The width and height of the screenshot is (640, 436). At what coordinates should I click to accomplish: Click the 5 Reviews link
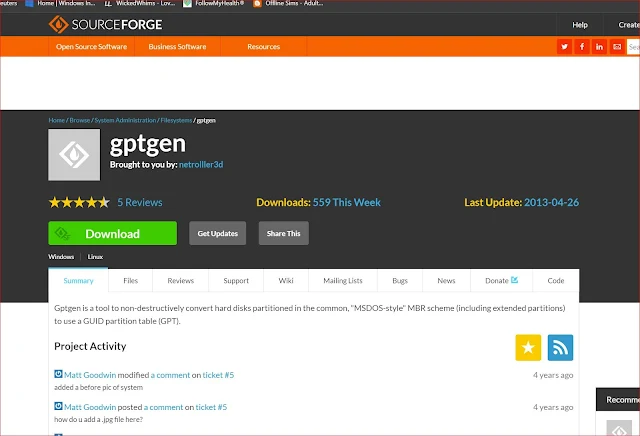[140, 202]
